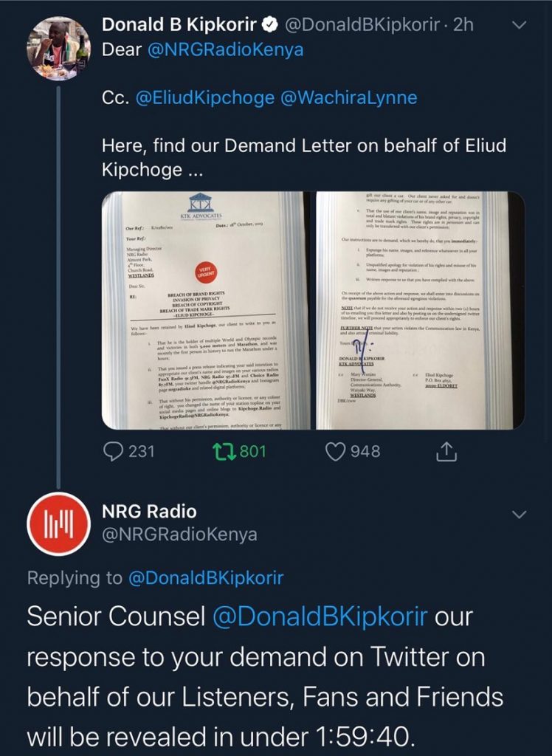Open the first demand letter photo
Image resolution: width=552 pixels, height=756 pixels.
(205, 310)
